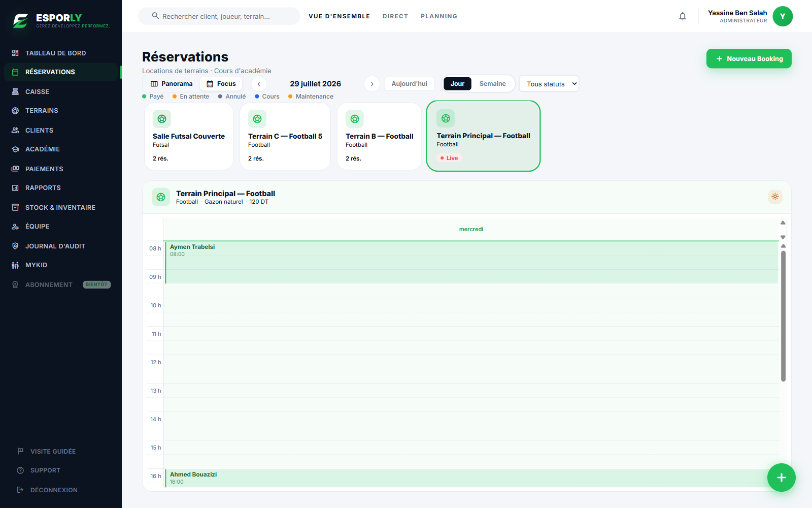The width and height of the screenshot is (812, 508).
Task: Click the search magnifier icon
Action: pos(155,16)
